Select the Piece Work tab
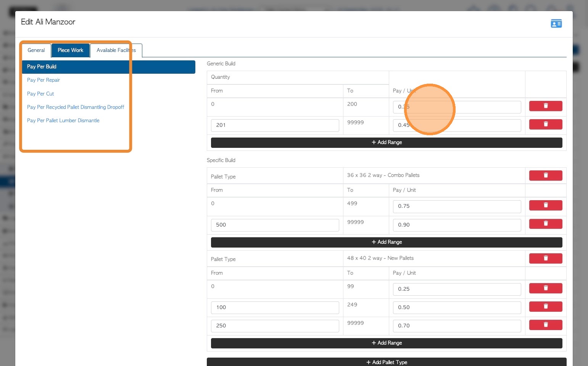 pos(71,50)
